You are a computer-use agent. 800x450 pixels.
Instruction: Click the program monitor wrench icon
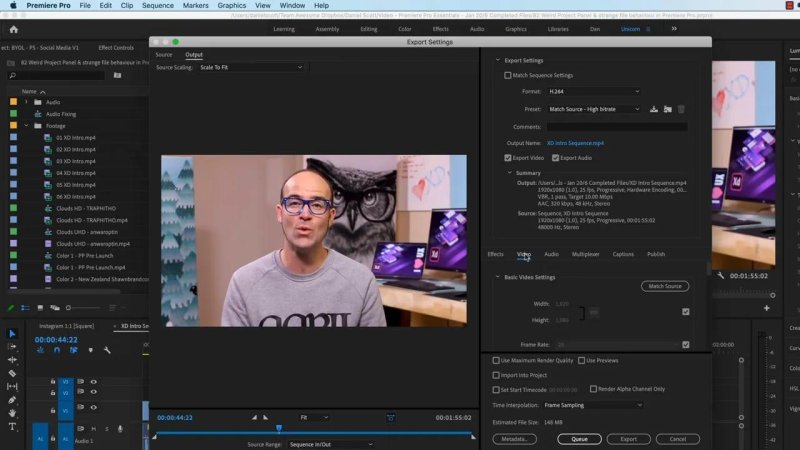720,276
